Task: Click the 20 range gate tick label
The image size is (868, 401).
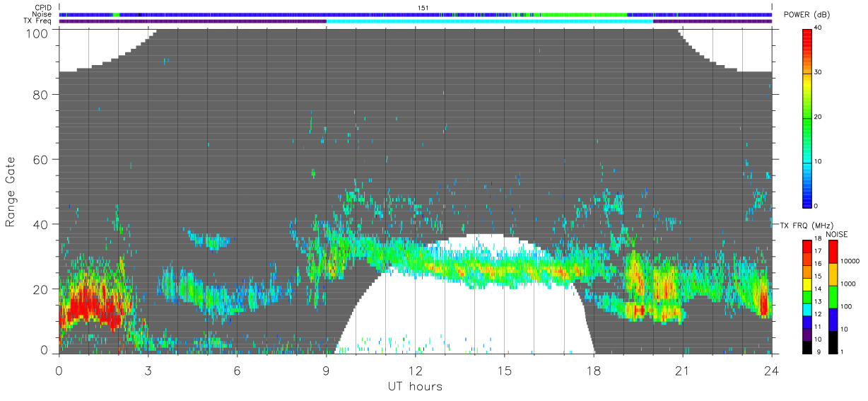Action: 40,289
